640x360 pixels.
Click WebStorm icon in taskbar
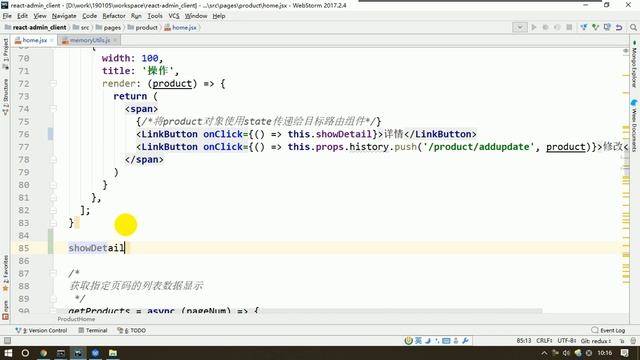click(x=78, y=353)
